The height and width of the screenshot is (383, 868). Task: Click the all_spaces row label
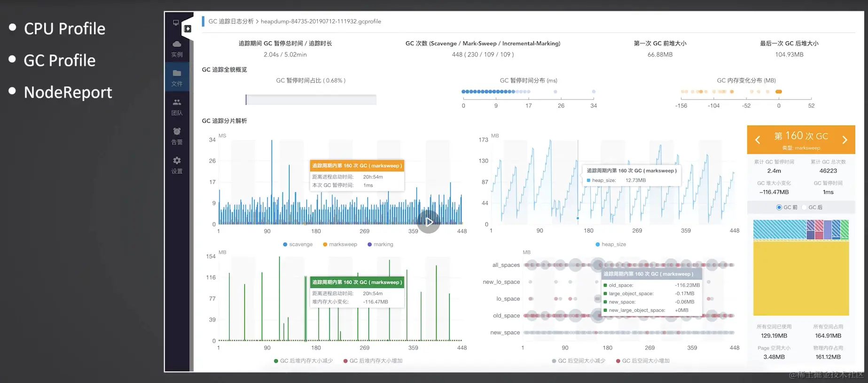tap(506, 265)
